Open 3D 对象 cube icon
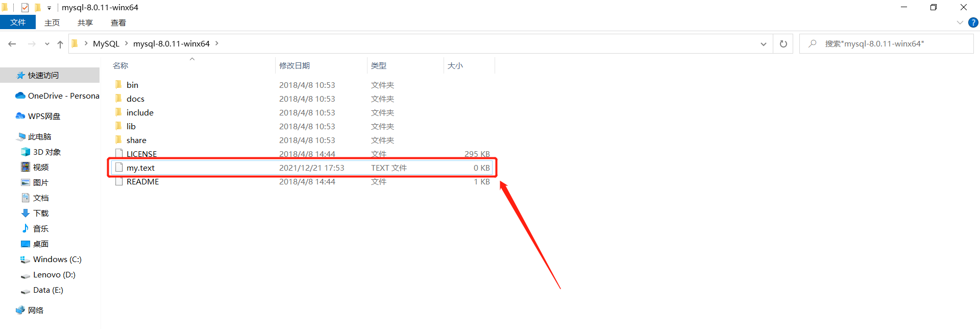The height and width of the screenshot is (329, 980). click(26, 152)
